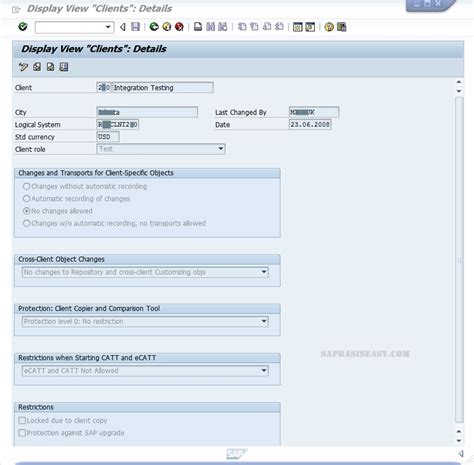This screenshot has height=465, width=474.
Task: Go to Last Page icon
Action: point(279,27)
